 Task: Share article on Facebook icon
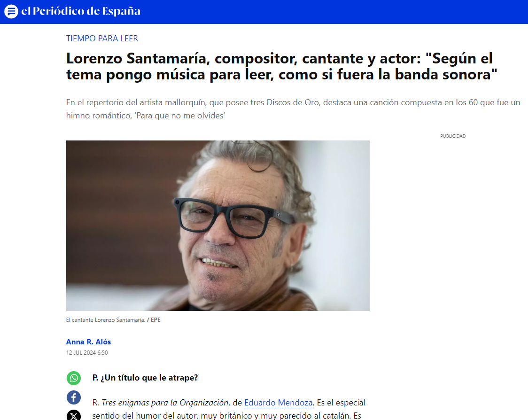point(74,397)
